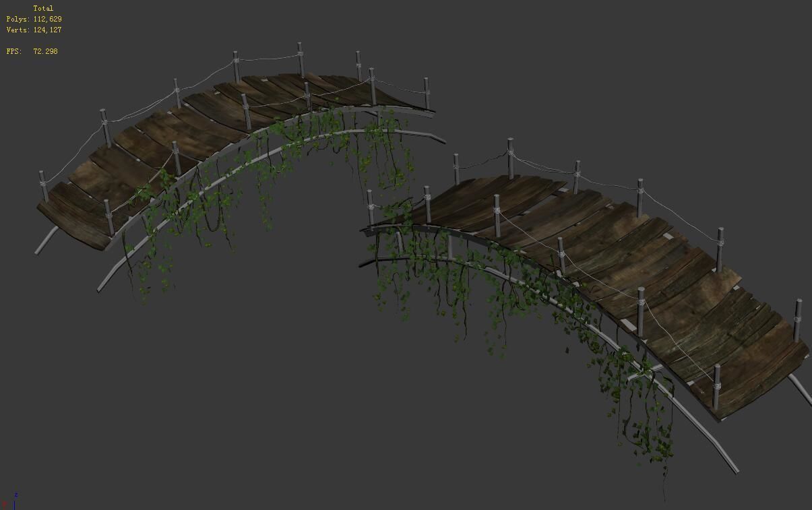Click the vertex count "124,127"
Screen dimensions: 812x510
coord(47,30)
